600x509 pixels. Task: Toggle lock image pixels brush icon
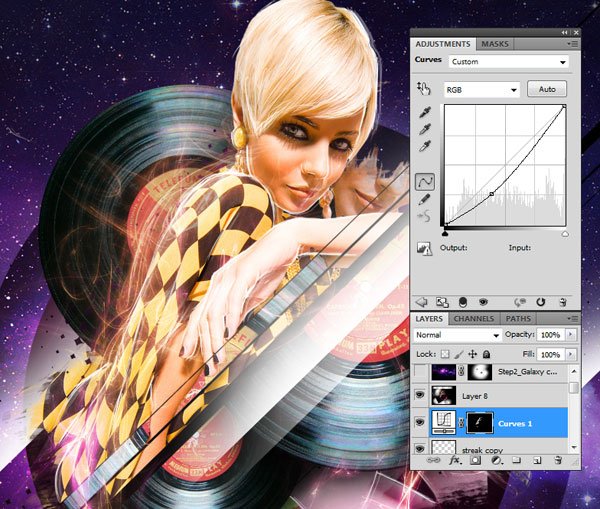click(459, 354)
